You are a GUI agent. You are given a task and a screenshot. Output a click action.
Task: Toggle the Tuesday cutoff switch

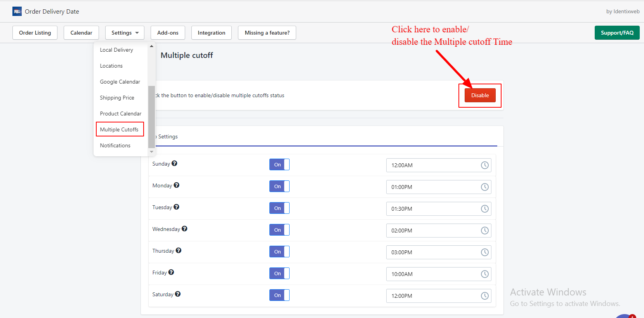(279, 208)
